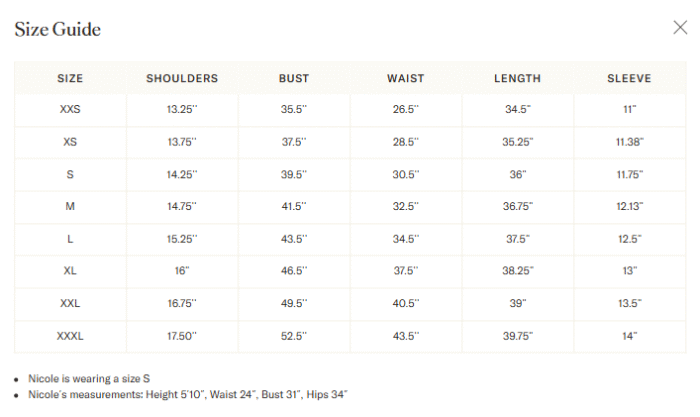Click the SIZE column header

tap(70, 79)
